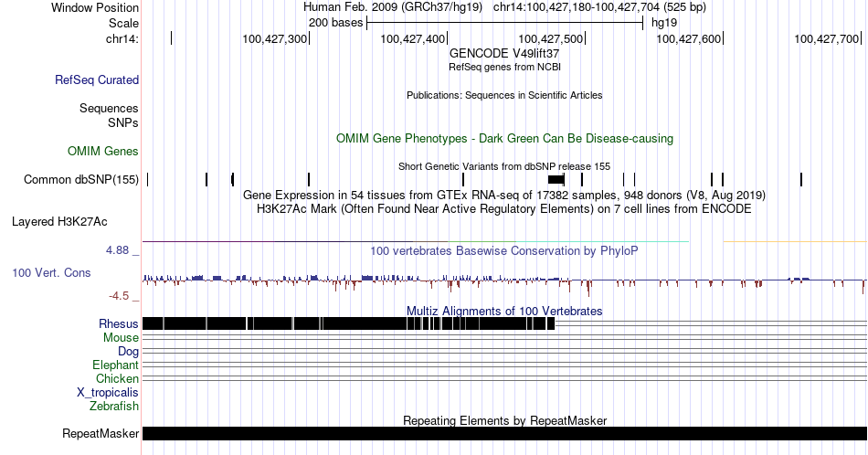Open the OMIM Genes track label
This screenshot has height=455, width=868.
(x=103, y=151)
